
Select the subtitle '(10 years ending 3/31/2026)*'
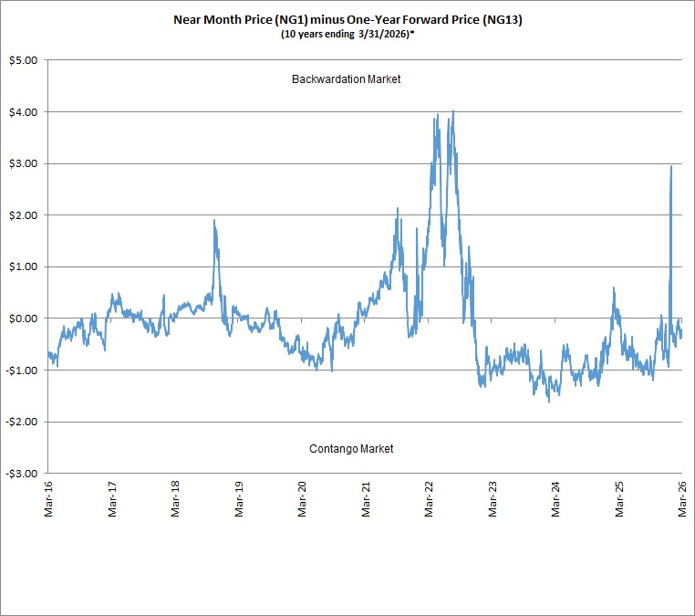(347, 34)
